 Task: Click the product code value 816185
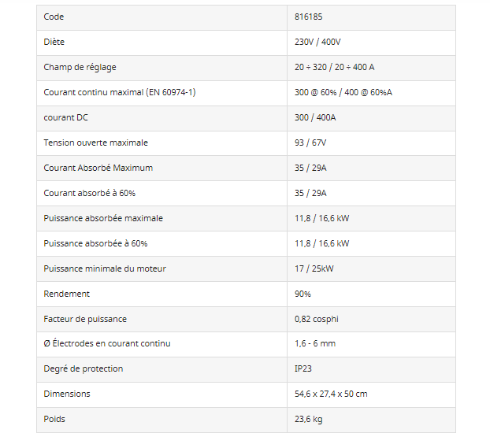307,17
